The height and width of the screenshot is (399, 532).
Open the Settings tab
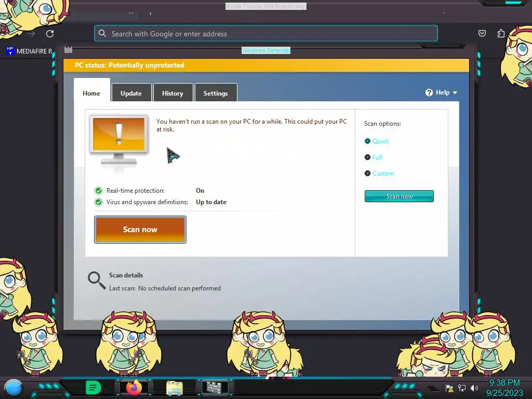[216, 92]
